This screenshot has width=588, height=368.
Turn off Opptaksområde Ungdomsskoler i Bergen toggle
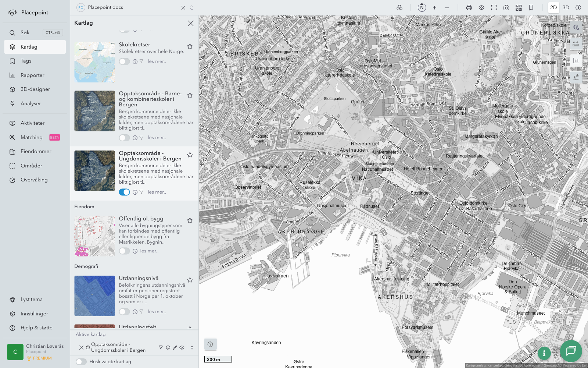point(124,192)
